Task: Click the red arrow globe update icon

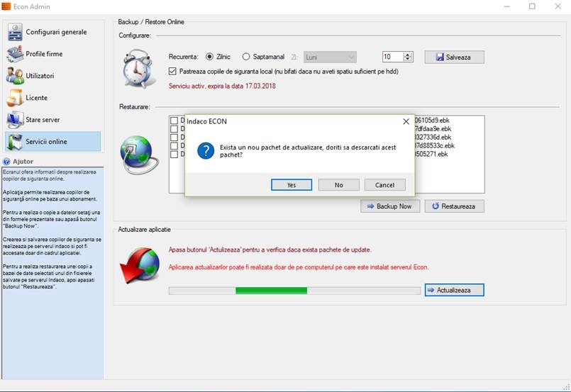Action: [140, 265]
